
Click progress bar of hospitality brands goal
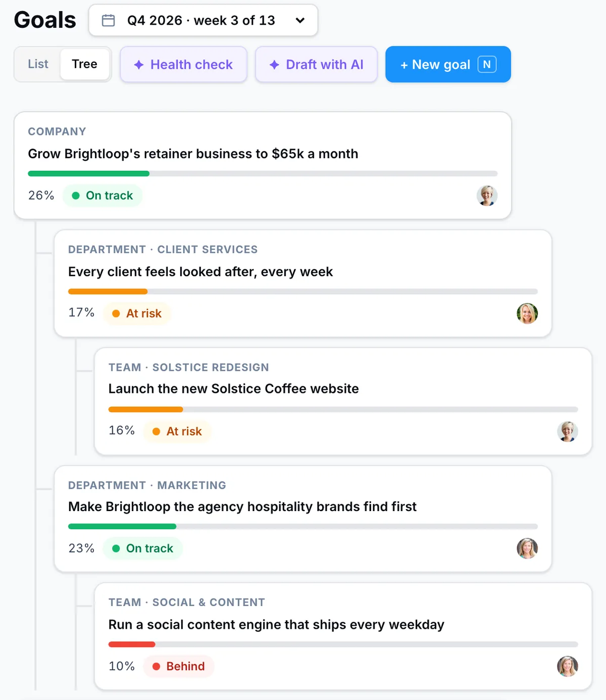tap(303, 526)
